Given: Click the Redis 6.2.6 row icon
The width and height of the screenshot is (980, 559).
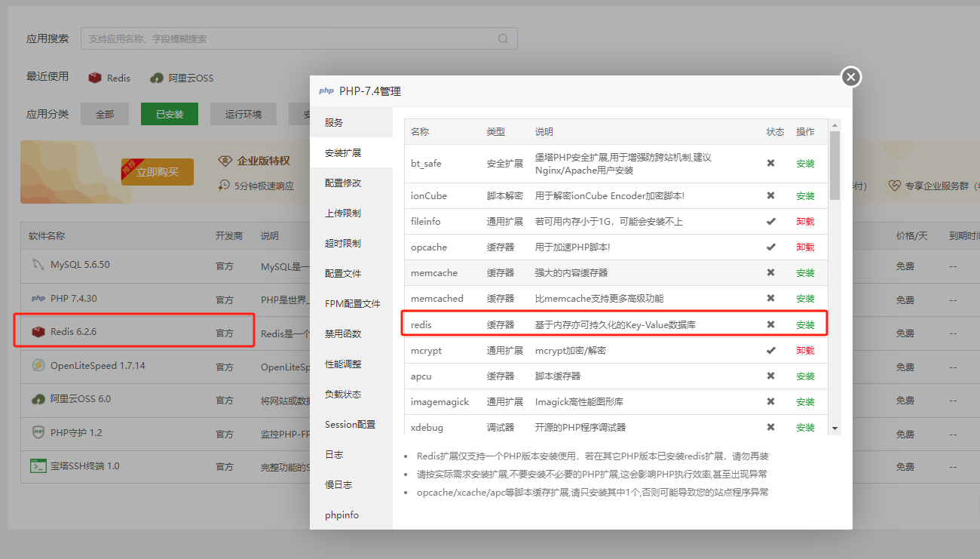Looking at the screenshot, I should pyautogui.click(x=38, y=332).
